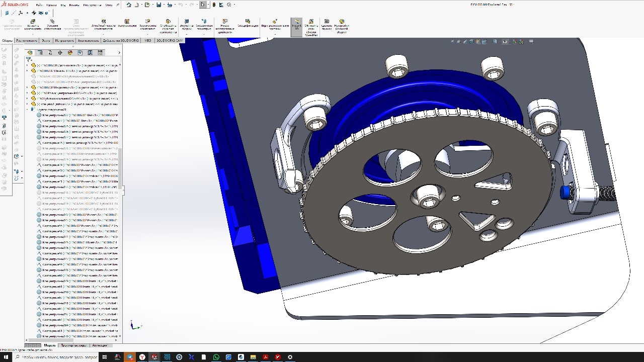Collapse the Группа сопряжений mates folder
644x362 pixels.
click(x=28, y=110)
